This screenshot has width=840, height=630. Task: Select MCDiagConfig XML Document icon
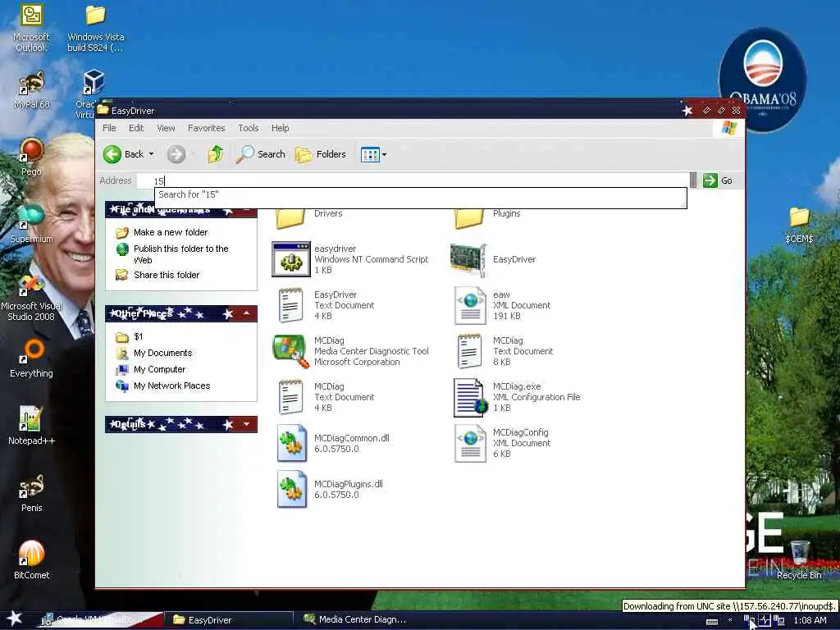(470, 444)
